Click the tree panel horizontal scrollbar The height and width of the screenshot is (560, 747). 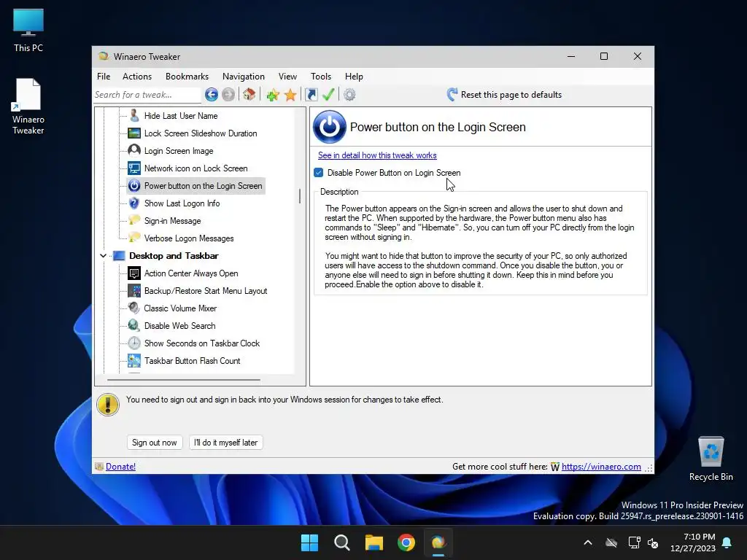(184, 380)
